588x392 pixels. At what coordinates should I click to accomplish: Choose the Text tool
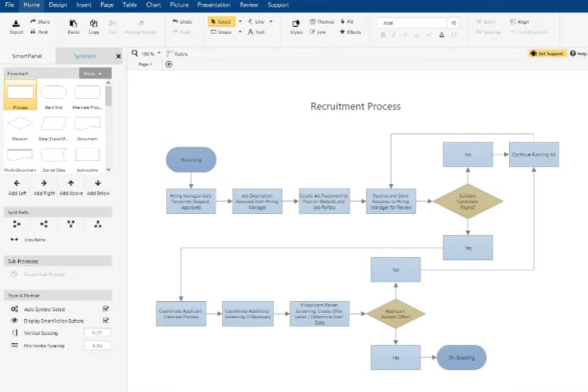[256, 32]
